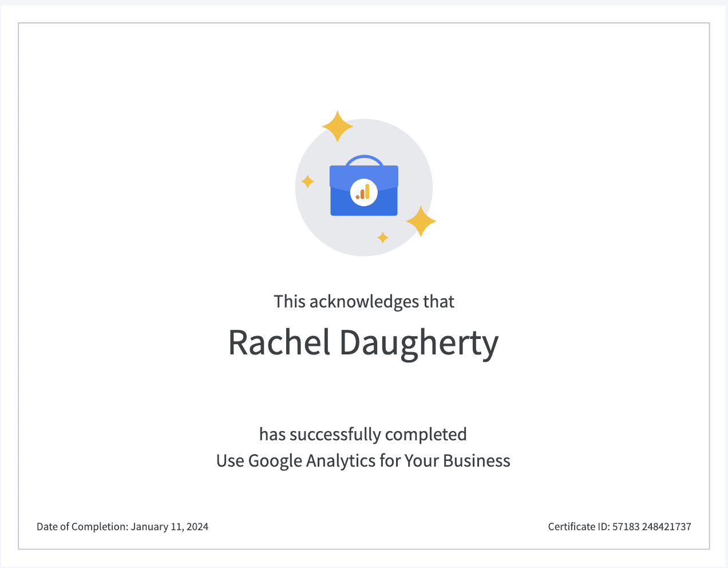Click the 'has successfully completed' line
This screenshot has width=728, height=568.
coord(363,435)
